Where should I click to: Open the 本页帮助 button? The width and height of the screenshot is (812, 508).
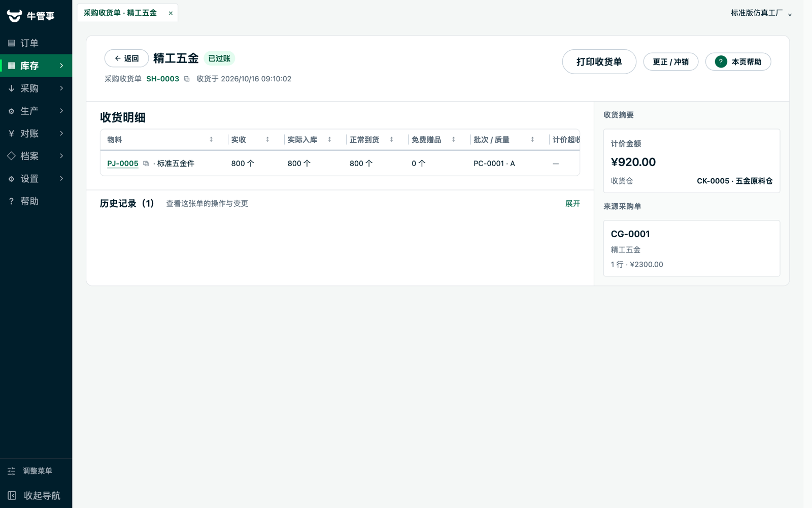coord(738,61)
